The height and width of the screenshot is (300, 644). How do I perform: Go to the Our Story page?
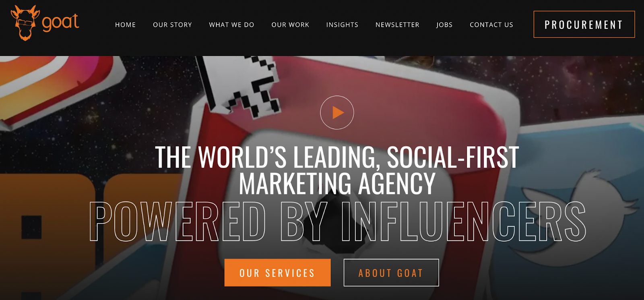(172, 25)
